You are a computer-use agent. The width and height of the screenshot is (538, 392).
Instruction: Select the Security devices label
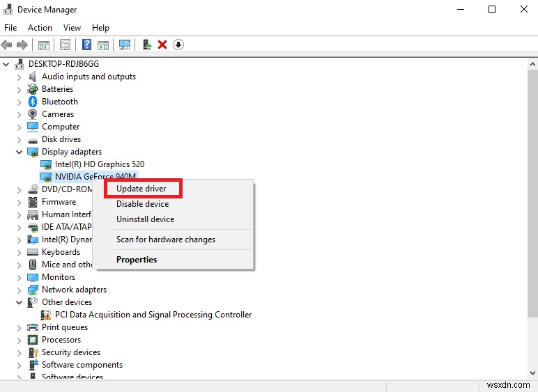click(71, 352)
